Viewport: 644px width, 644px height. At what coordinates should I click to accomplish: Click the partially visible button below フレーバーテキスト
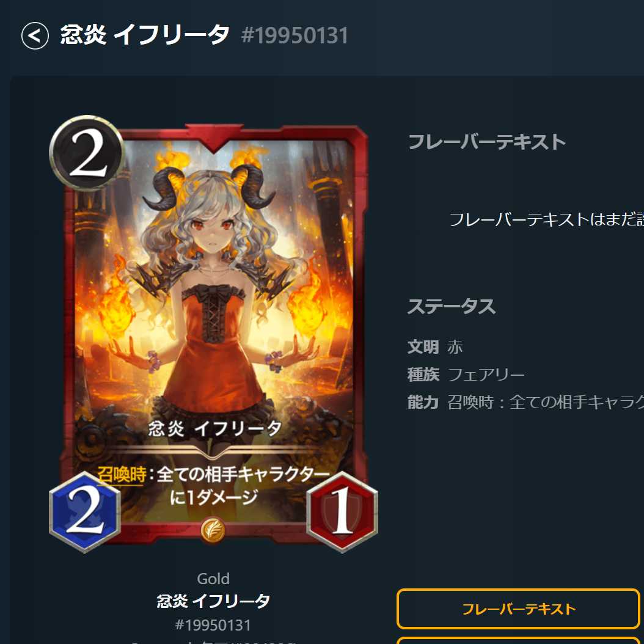pyautogui.click(x=518, y=640)
